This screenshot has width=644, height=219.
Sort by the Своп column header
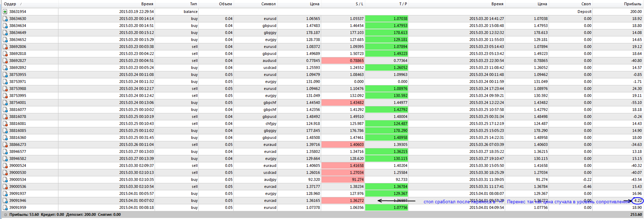pyautogui.click(x=586, y=4)
